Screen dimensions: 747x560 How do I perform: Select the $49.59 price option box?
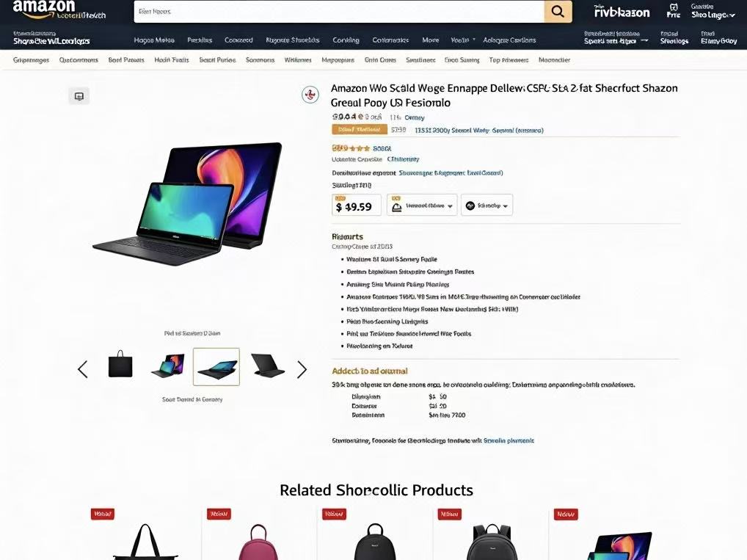click(357, 205)
